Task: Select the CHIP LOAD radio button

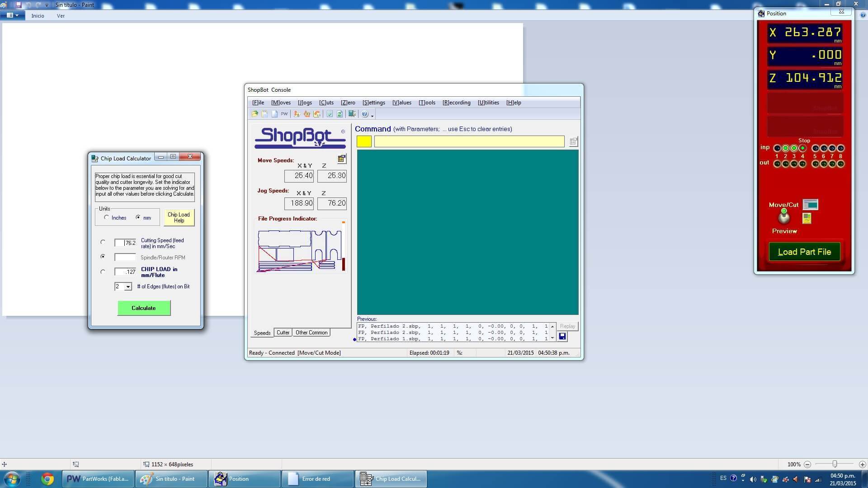Action: pyautogui.click(x=103, y=272)
